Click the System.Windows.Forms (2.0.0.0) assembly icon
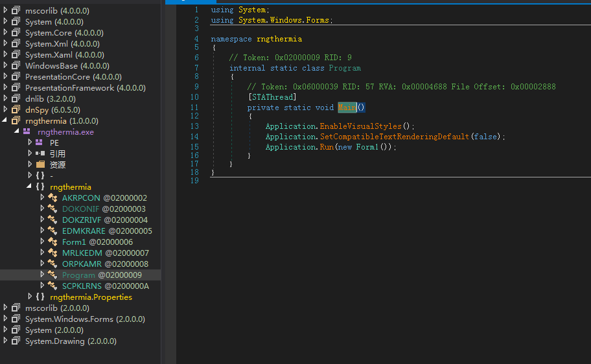 pyautogui.click(x=16, y=319)
